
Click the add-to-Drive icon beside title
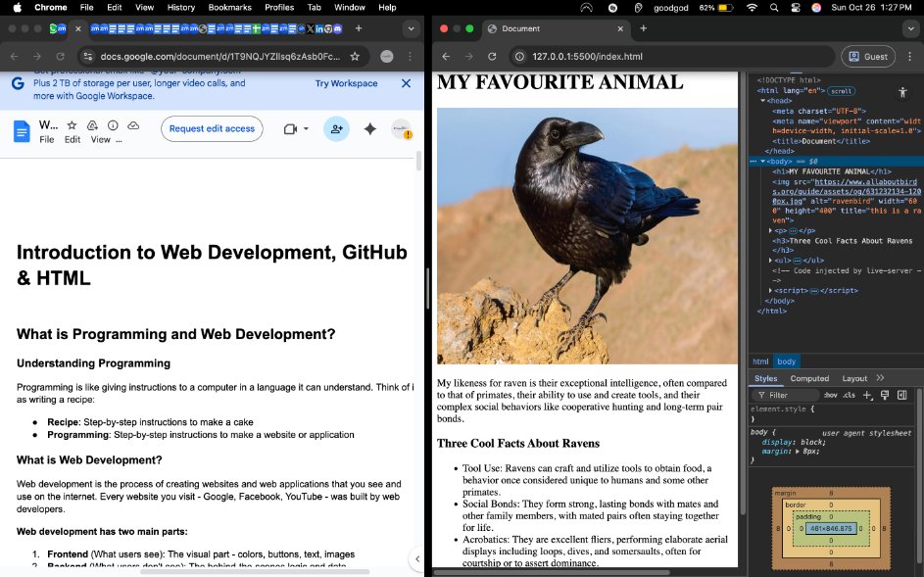[92, 125]
